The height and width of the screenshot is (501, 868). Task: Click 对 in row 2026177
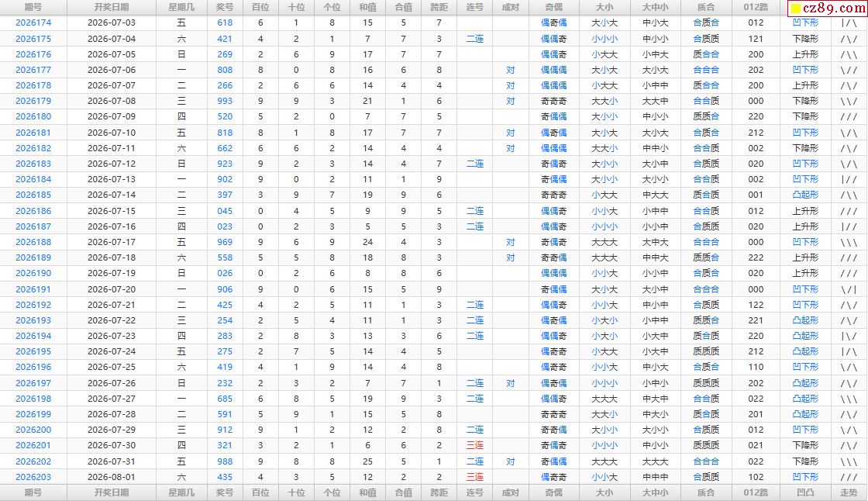(x=511, y=70)
